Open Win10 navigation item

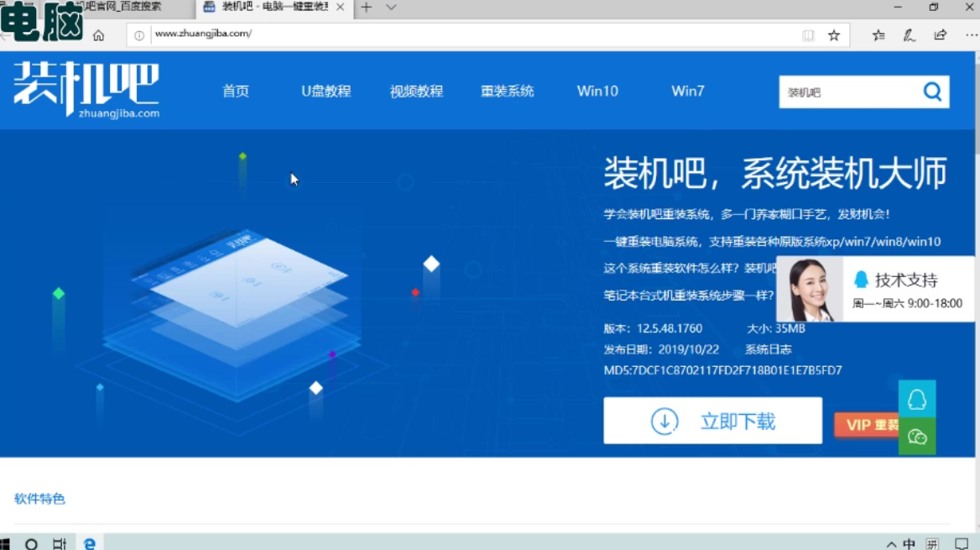coord(597,91)
